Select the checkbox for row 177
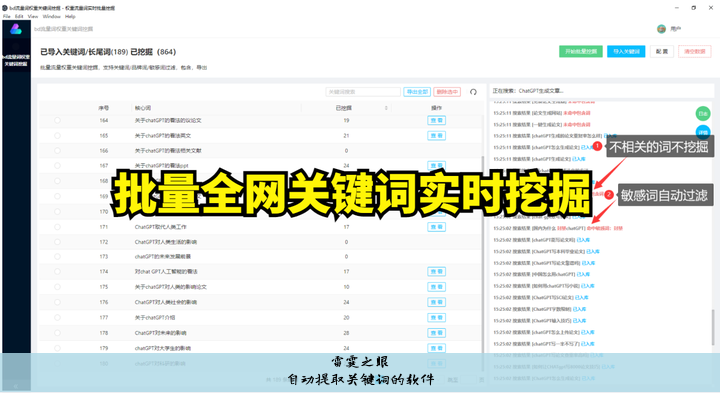The width and height of the screenshot is (720, 393). (x=57, y=317)
